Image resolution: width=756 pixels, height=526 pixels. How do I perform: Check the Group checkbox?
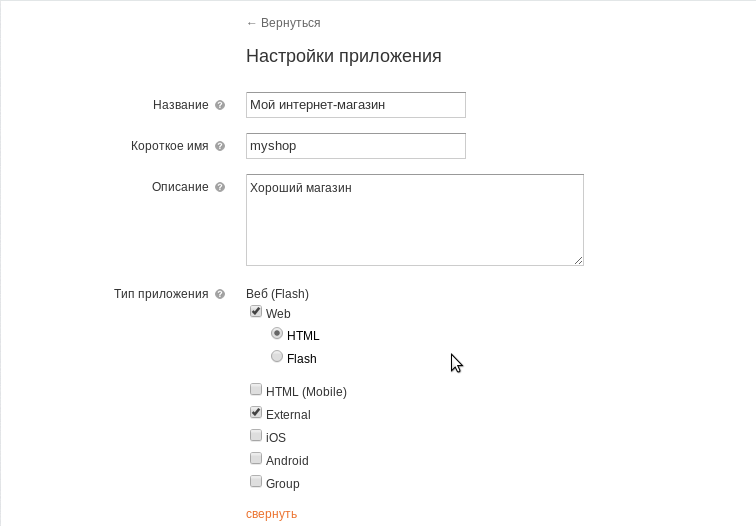click(256, 482)
